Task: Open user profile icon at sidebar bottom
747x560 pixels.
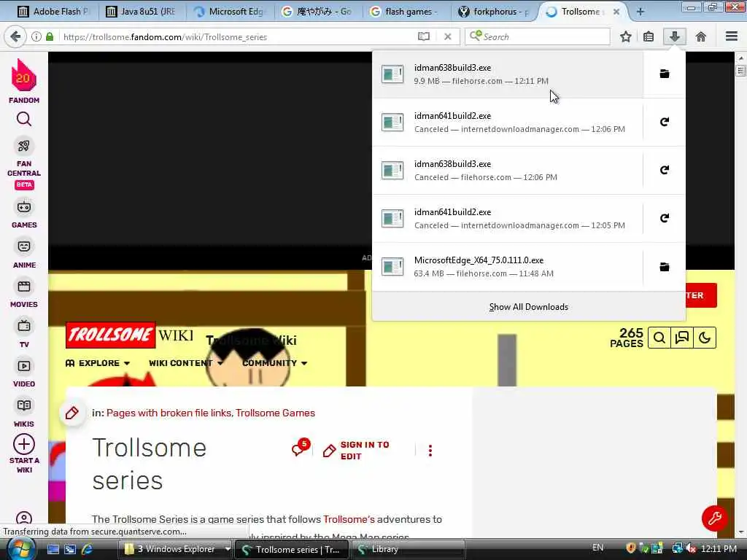Action: click(24, 518)
